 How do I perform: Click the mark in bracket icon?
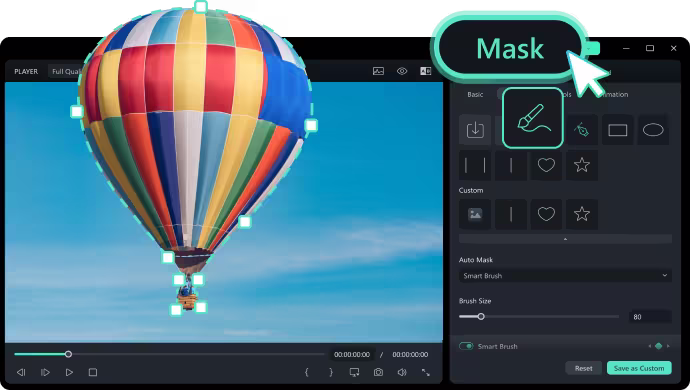tap(307, 372)
